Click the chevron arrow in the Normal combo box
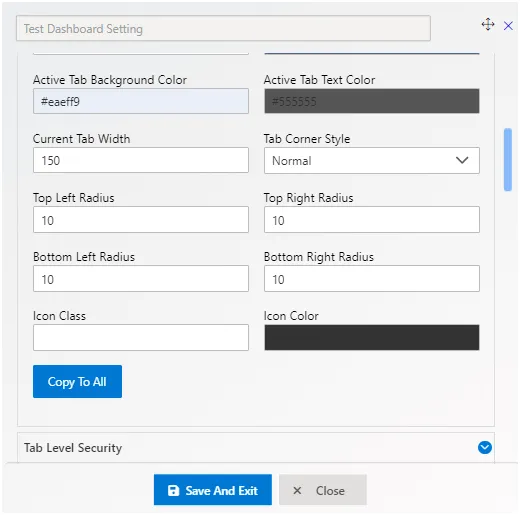This screenshot has width=520, height=515. (x=462, y=161)
